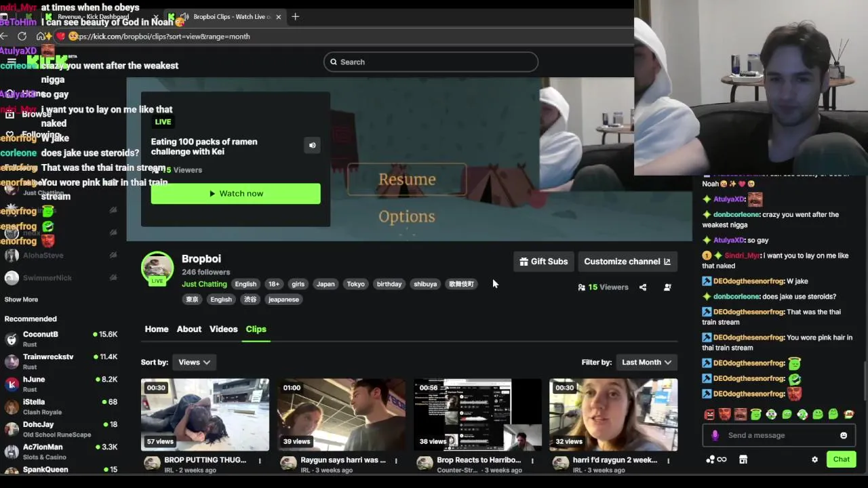Click Bropboi's profile avatar with LIVE badge

pos(157,268)
